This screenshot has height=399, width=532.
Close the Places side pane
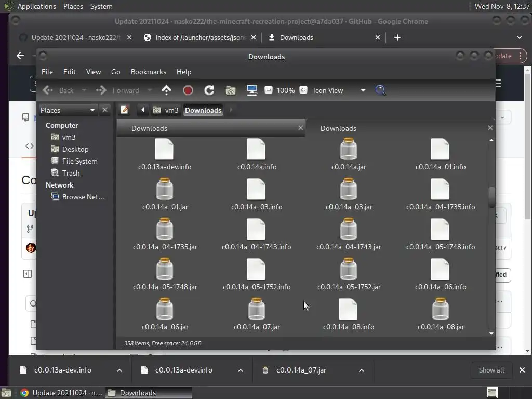105,110
